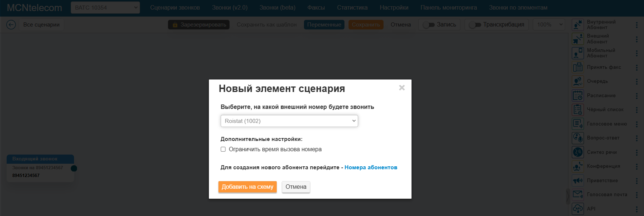Open options menu for Чёрный список
This screenshot has width=644, height=216.
coord(637,110)
